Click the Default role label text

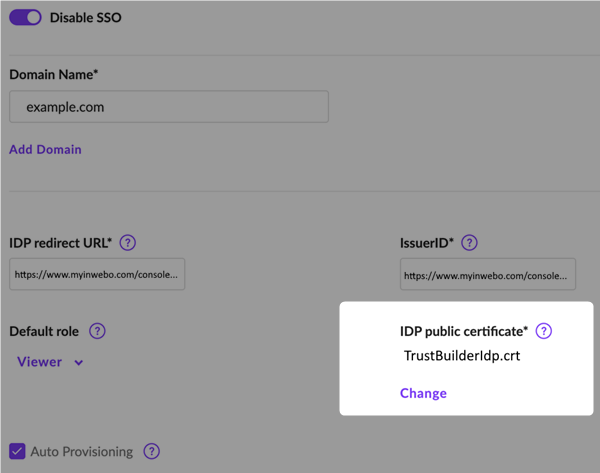(x=45, y=331)
